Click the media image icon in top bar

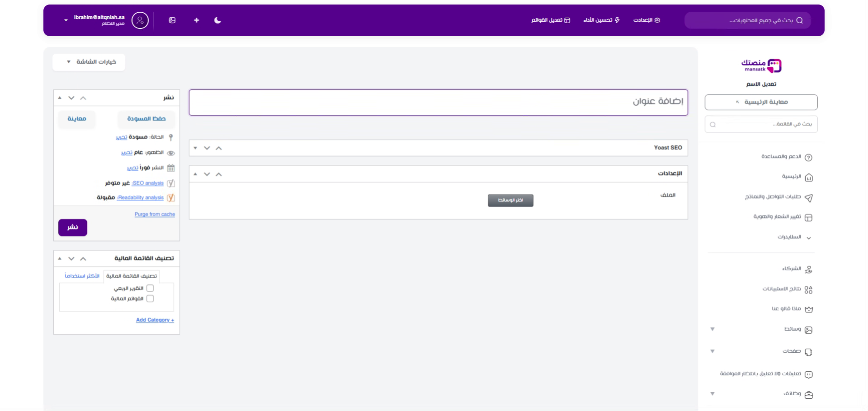[x=172, y=20]
